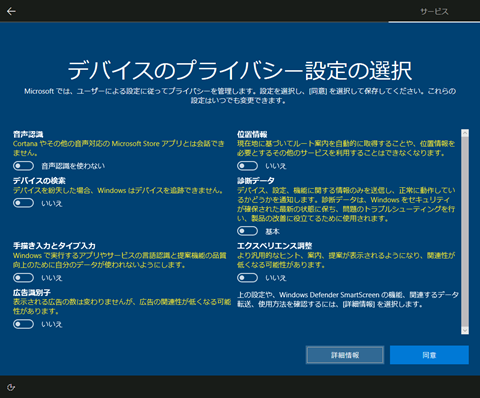
Task: Toggle the 手描き入力とタイプ入力 switch
Action: pos(23,278)
